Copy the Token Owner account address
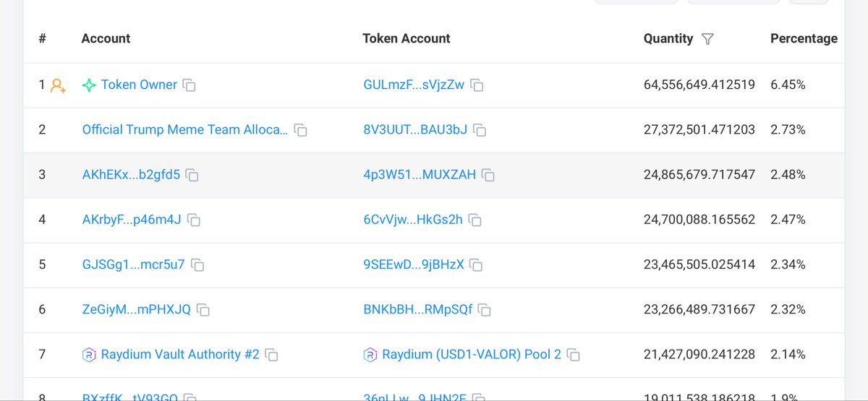Screen dimensions: 868x401 [x=189, y=85]
